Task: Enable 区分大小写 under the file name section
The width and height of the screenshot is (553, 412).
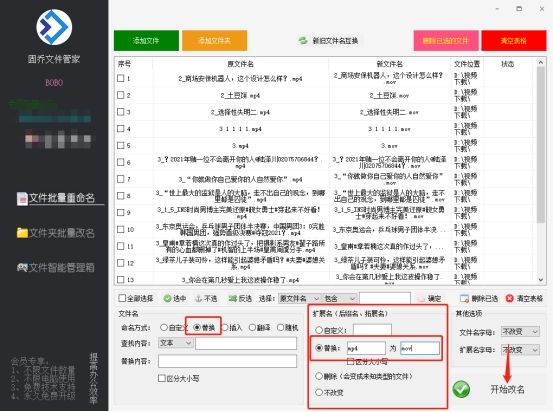Action: [162, 378]
